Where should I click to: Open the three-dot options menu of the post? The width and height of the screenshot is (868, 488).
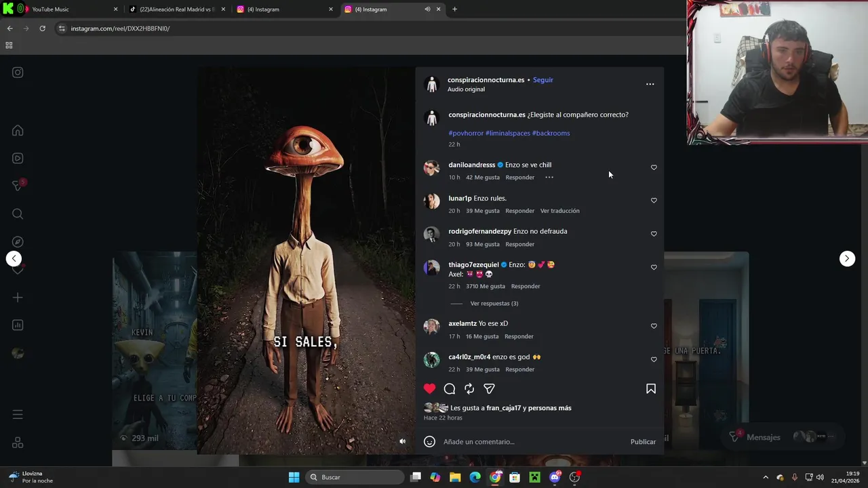click(650, 84)
